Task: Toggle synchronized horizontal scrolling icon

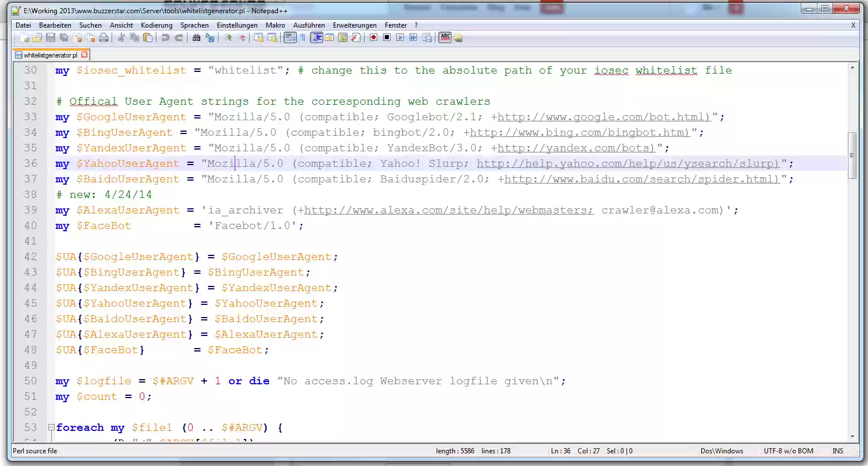Action: [x=272, y=38]
